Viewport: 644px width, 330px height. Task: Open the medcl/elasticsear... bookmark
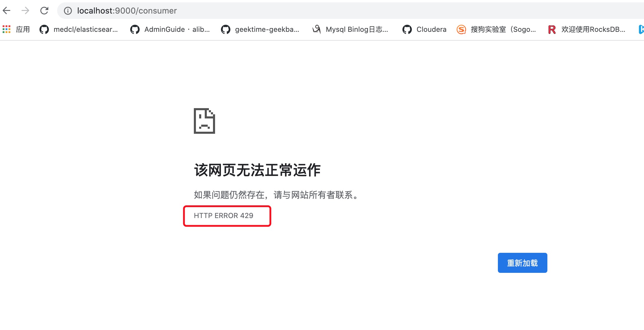(79, 29)
